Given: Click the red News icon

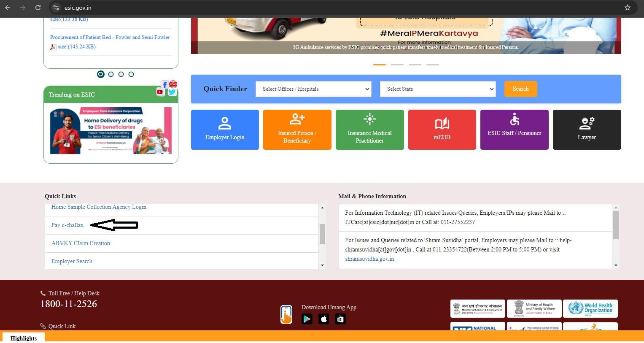Looking at the screenshot, I should point(172,84).
